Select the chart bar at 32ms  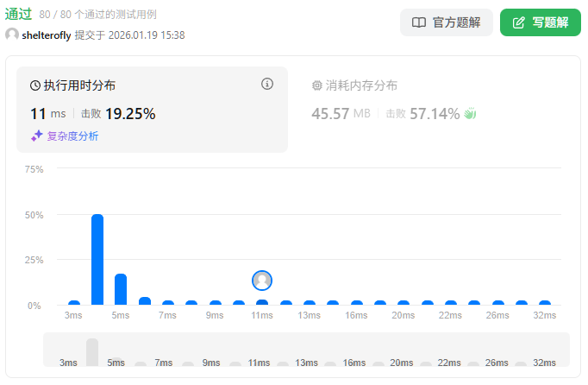pos(545,303)
